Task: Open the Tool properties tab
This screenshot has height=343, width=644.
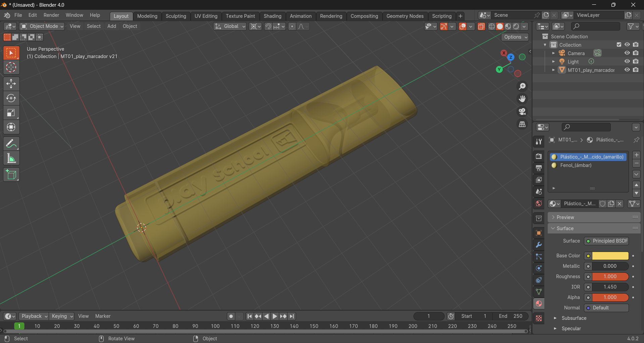Action: (x=539, y=141)
